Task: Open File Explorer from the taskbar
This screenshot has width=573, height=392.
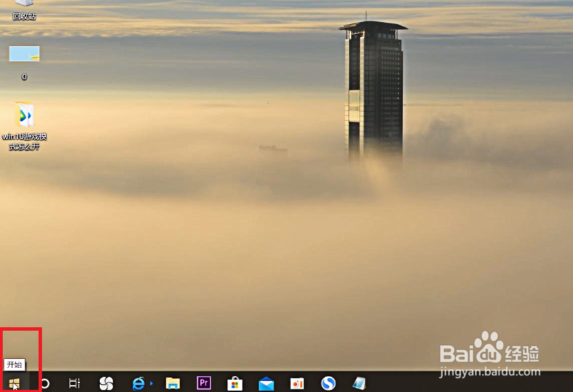Action: [x=172, y=383]
